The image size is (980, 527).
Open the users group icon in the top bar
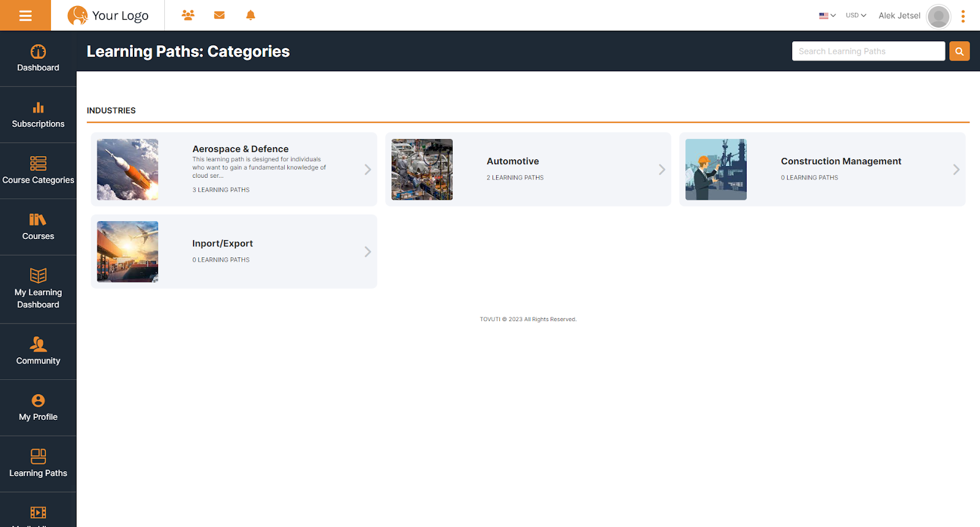tap(188, 15)
